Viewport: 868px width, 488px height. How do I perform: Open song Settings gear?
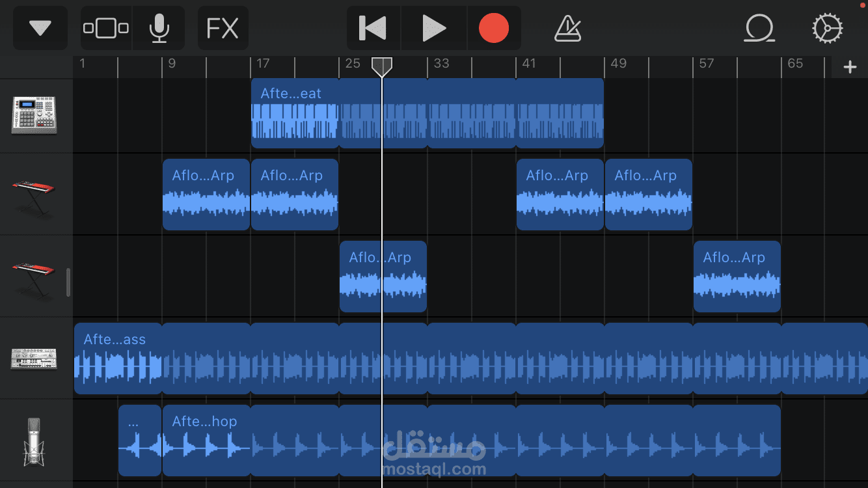(828, 28)
